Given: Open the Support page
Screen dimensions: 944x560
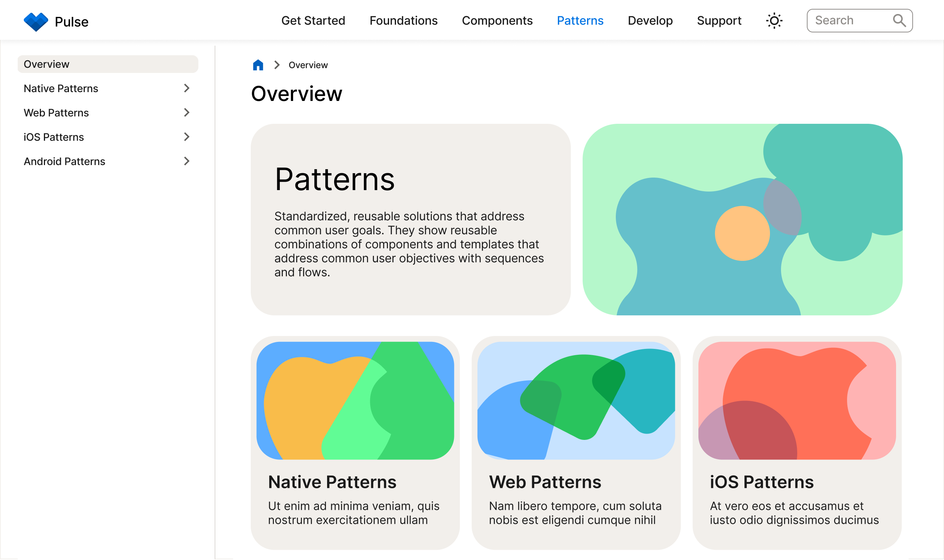Looking at the screenshot, I should [x=719, y=21].
